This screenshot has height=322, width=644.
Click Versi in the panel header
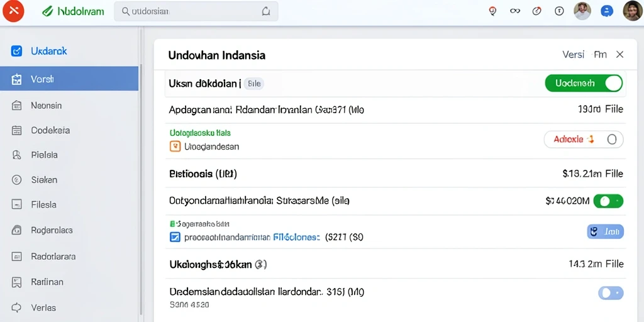point(573,55)
